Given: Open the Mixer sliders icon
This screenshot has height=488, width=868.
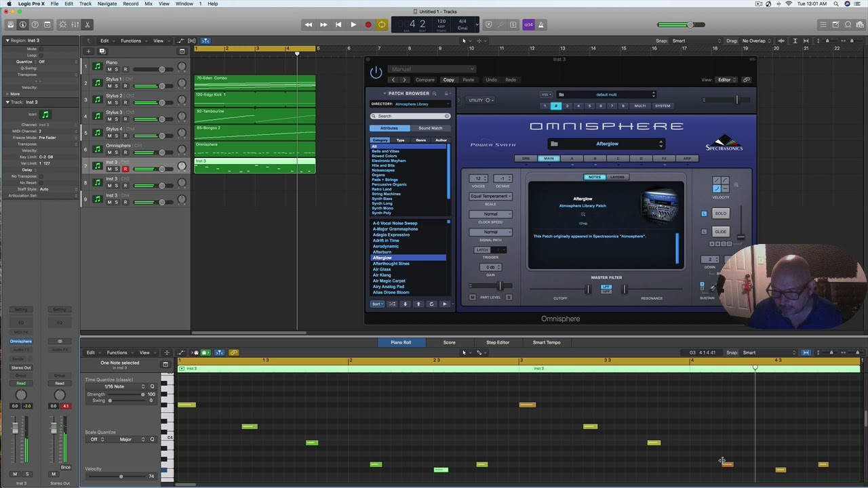Looking at the screenshot, I should (x=75, y=25).
